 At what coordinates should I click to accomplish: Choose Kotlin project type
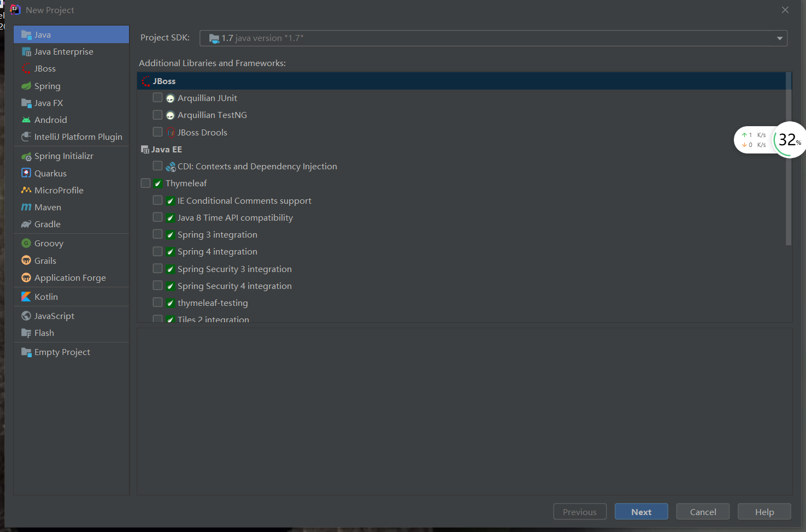pos(71,297)
